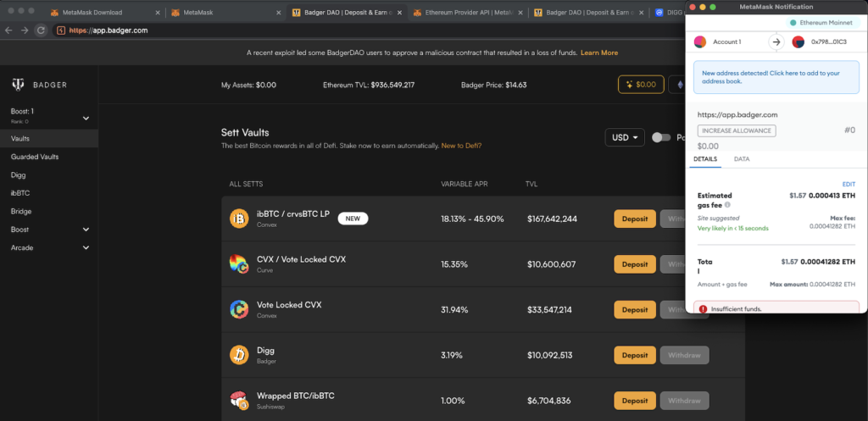Click the VARIABLE APR column header
Viewport: 868px width, 421px height.
coord(464,184)
